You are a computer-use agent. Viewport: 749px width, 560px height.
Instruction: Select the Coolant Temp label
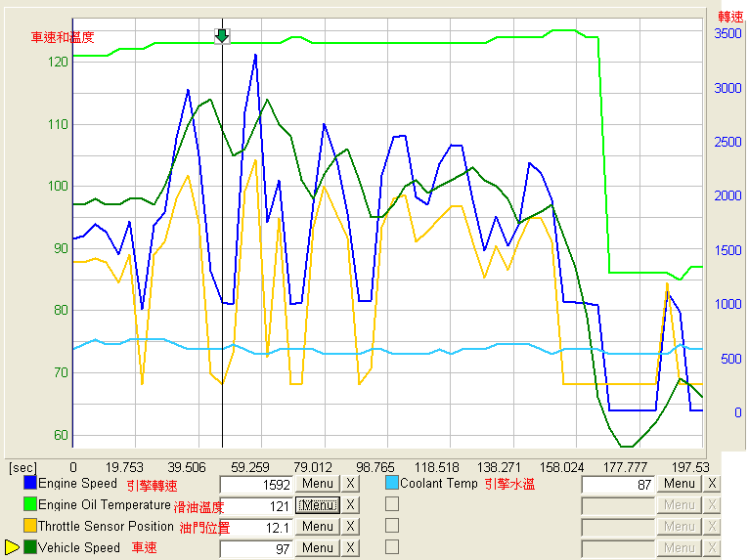(438, 483)
